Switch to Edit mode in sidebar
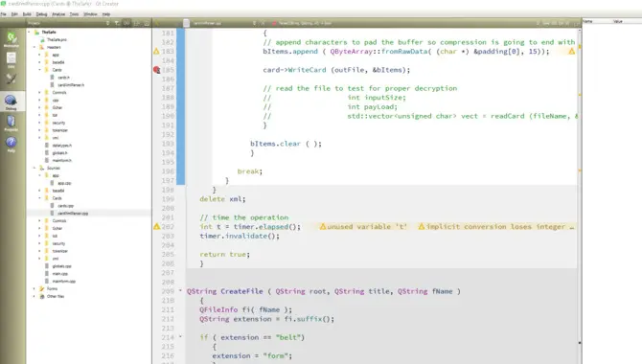The width and height of the screenshot is (642, 364). click(x=11, y=60)
